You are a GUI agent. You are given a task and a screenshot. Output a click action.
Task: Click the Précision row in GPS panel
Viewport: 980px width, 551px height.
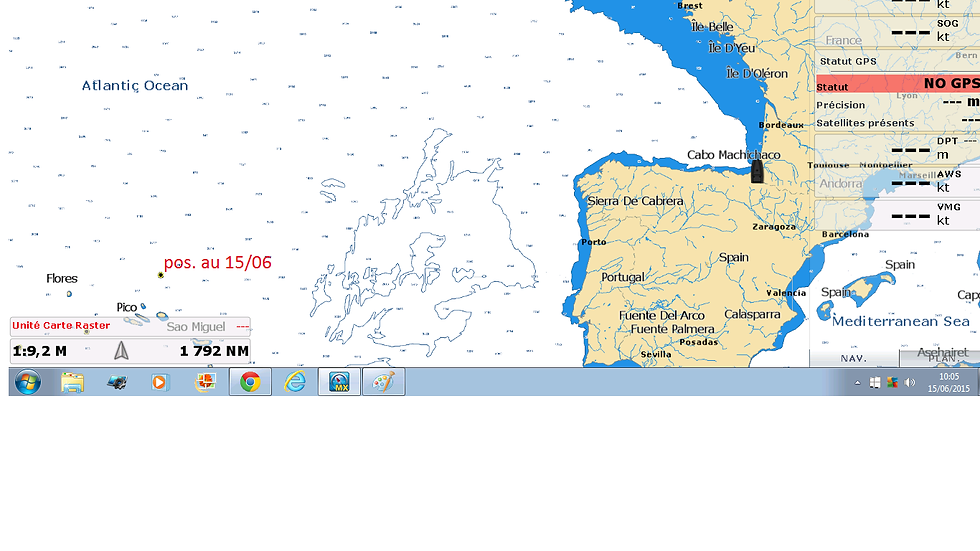click(x=898, y=104)
